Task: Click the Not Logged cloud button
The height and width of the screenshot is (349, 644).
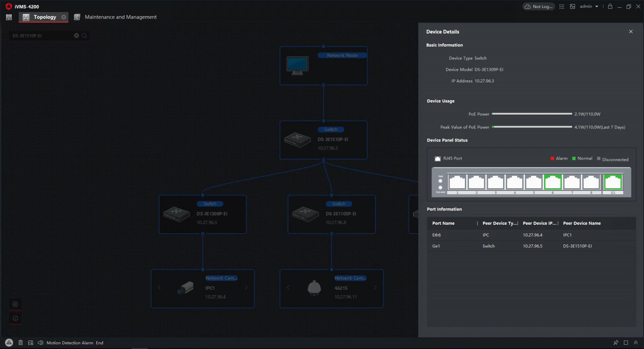Action: (x=538, y=6)
